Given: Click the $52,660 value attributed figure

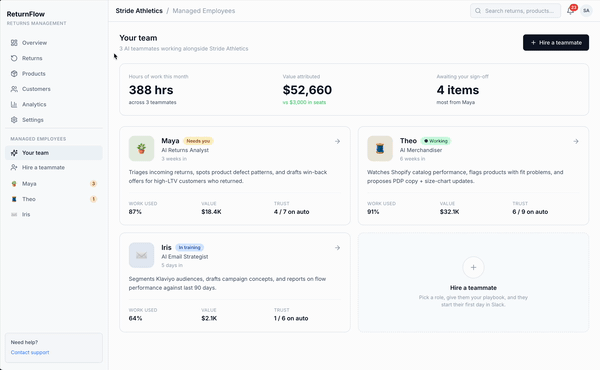Looking at the screenshot, I should click(307, 90).
